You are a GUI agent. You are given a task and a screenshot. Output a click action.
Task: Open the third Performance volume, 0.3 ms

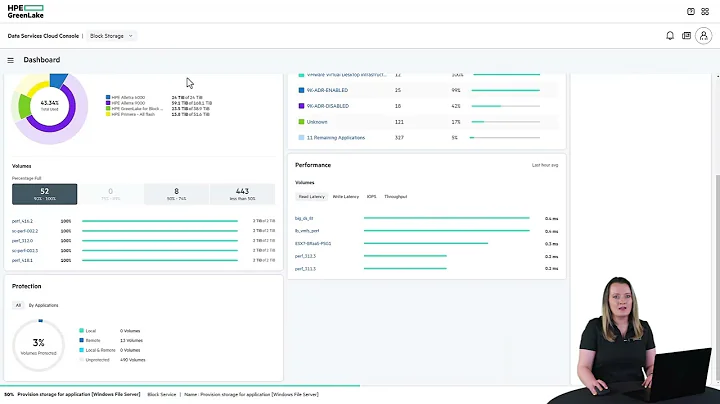(313, 244)
